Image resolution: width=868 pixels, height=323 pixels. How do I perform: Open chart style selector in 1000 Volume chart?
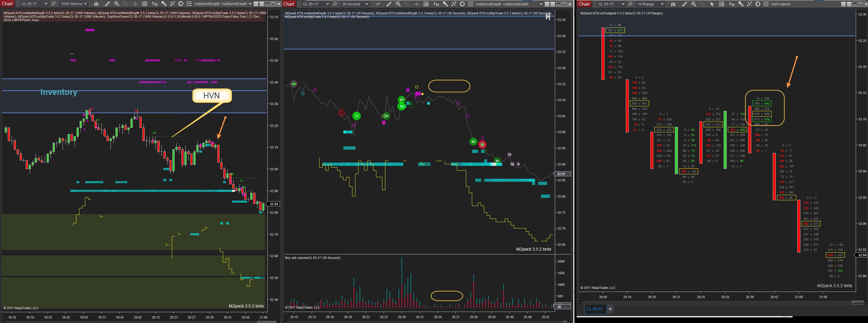pyautogui.click(x=96, y=4)
